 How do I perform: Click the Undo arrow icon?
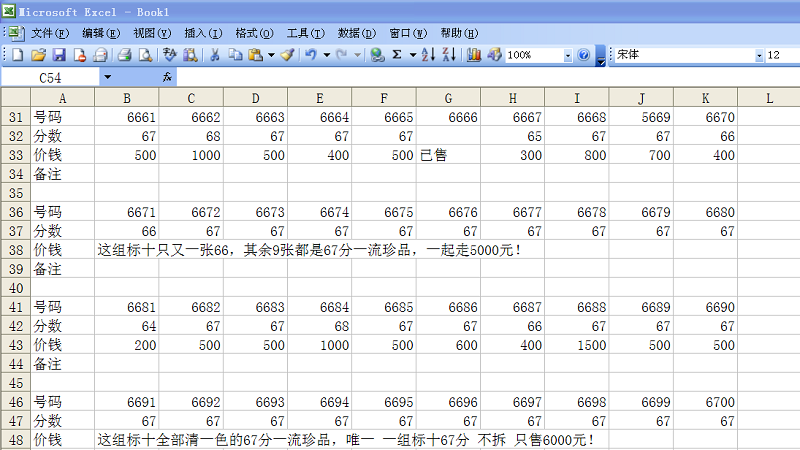pyautogui.click(x=311, y=55)
